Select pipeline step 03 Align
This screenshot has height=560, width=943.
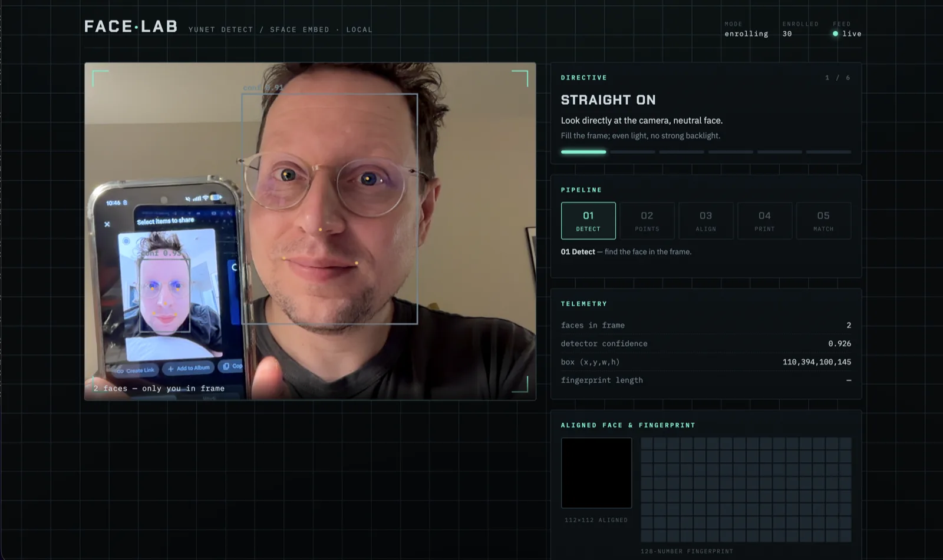[706, 221]
